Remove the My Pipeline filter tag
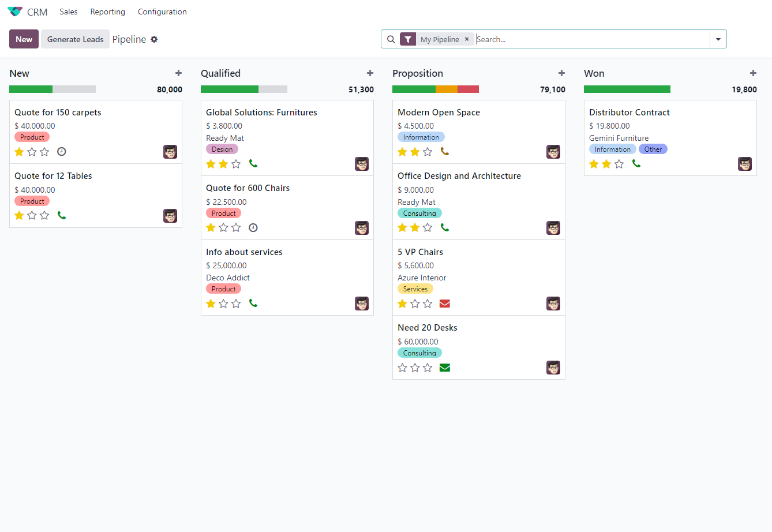This screenshot has width=772, height=532. click(x=467, y=39)
